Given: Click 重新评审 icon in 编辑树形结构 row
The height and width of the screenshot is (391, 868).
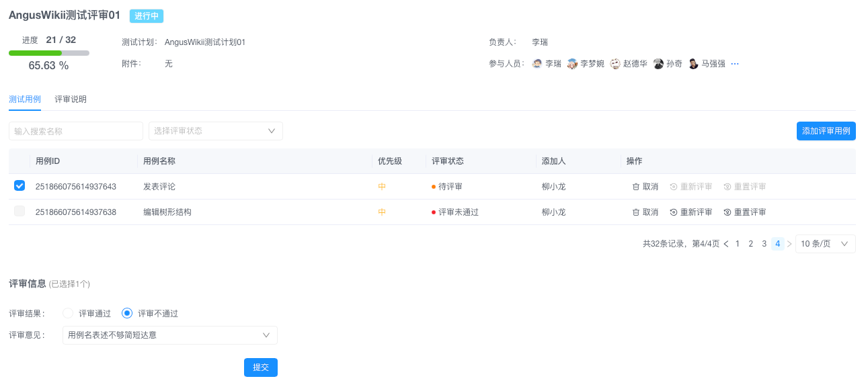Looking at the screenshot, I should coord(674,212).
